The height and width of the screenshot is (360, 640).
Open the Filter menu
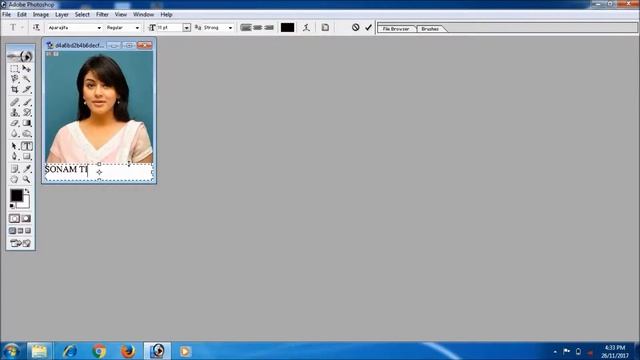pos(102,14)
